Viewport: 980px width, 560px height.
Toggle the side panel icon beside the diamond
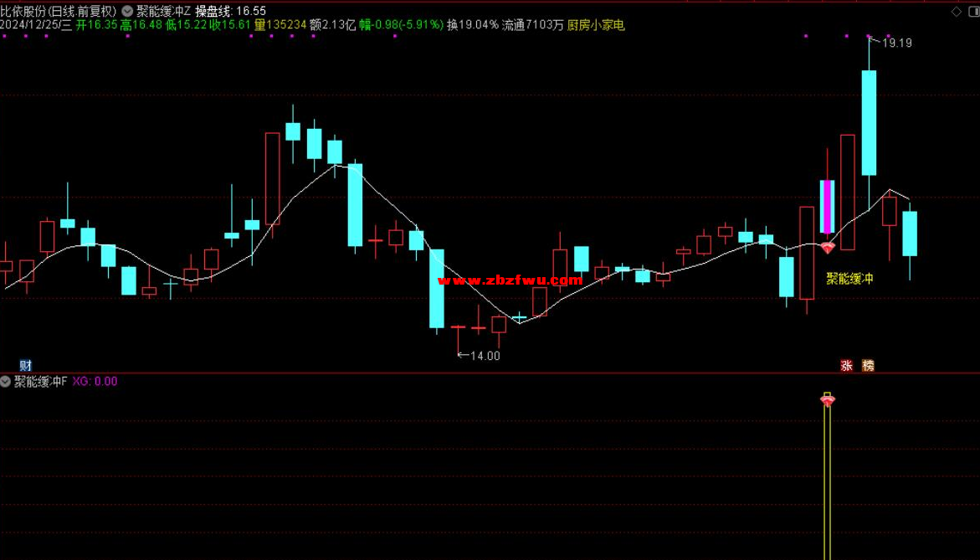point(973,11)
